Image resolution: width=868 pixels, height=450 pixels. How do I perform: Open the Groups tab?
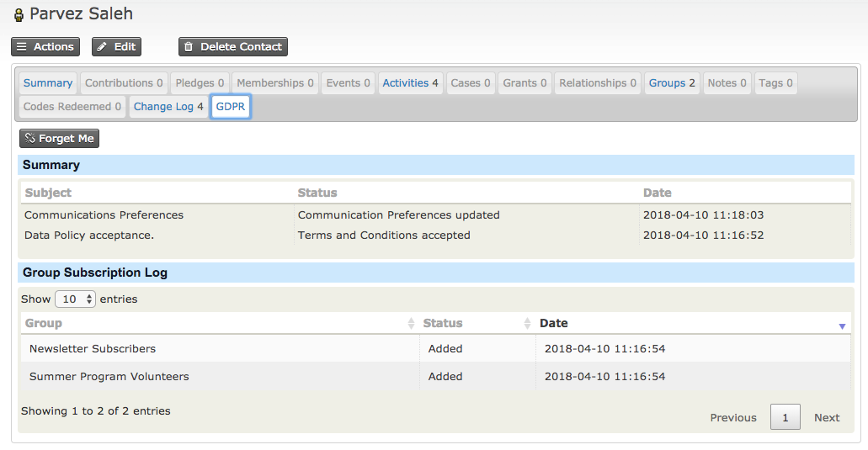pyautogui.click(x=672, y=83)
